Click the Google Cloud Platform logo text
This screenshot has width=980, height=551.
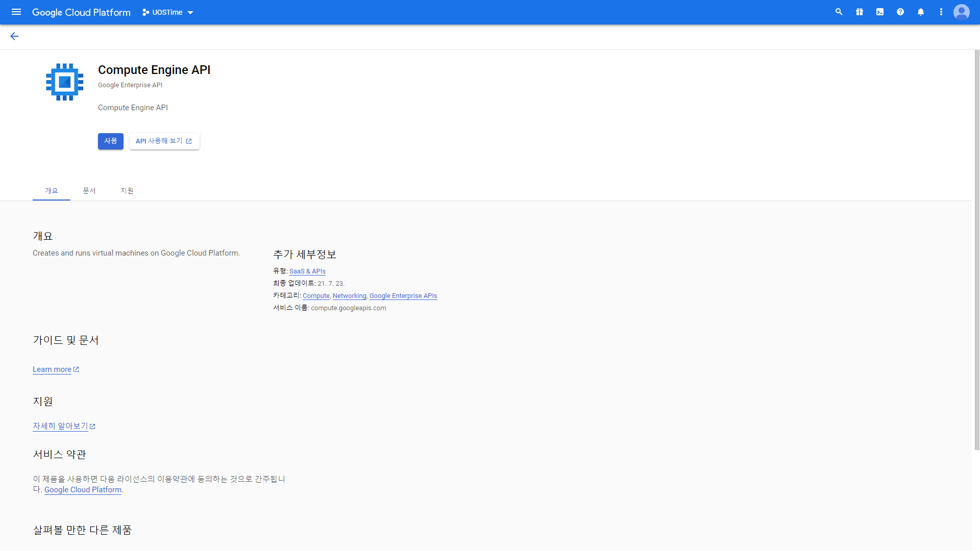coord(81,12)
